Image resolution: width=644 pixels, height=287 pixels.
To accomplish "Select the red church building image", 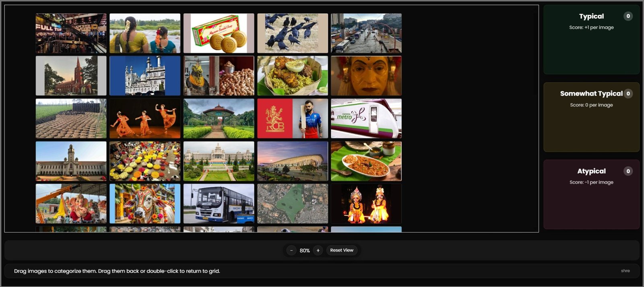I will tap(71, 76).
